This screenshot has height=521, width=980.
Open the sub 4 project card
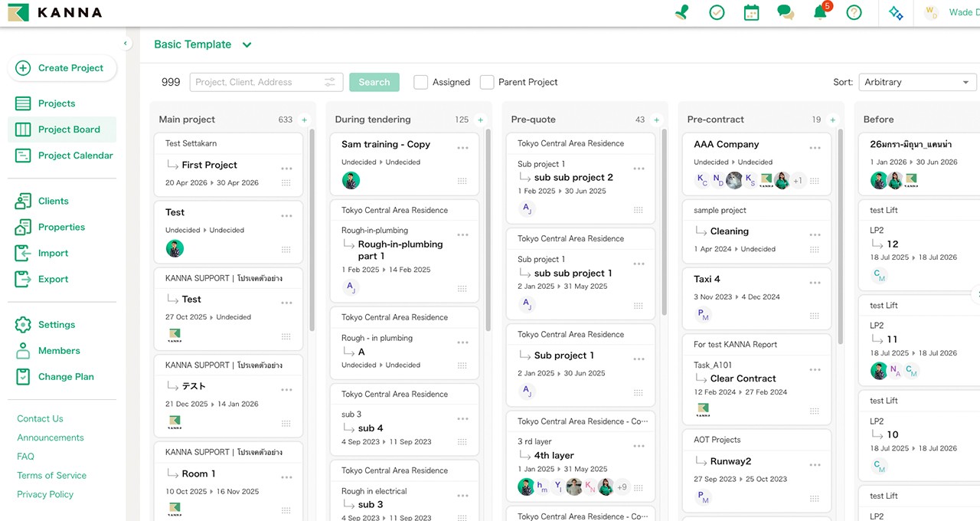tap(404, 419)
